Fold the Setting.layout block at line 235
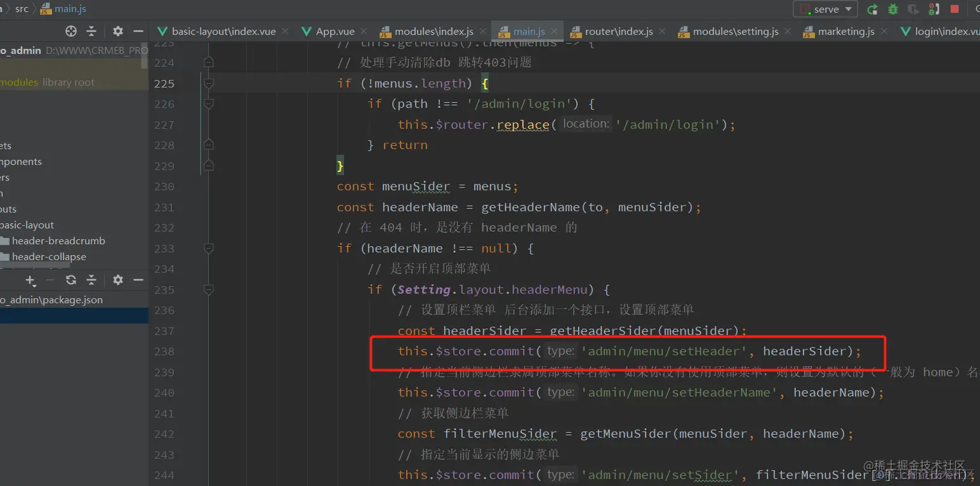The width and height of the screenshot is (980, 486). click(x=208, y=289)
